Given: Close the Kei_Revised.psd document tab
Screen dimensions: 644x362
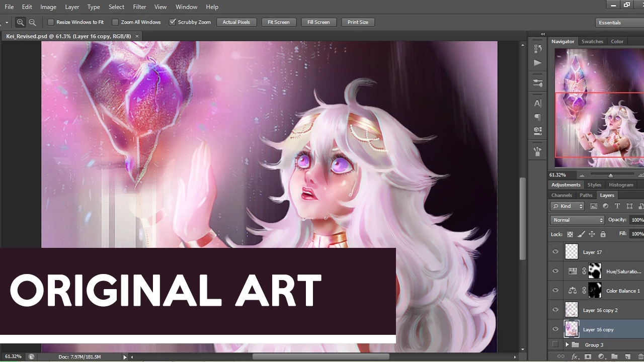Looking at the screenshot, I should click(x=137, y=36).
